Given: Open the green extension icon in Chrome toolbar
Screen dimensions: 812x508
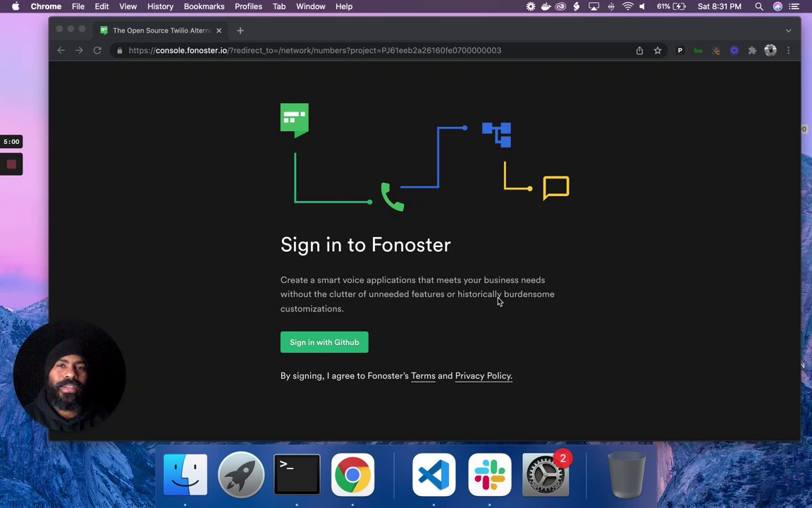Looking at the screenshot, I should [698, 50].
